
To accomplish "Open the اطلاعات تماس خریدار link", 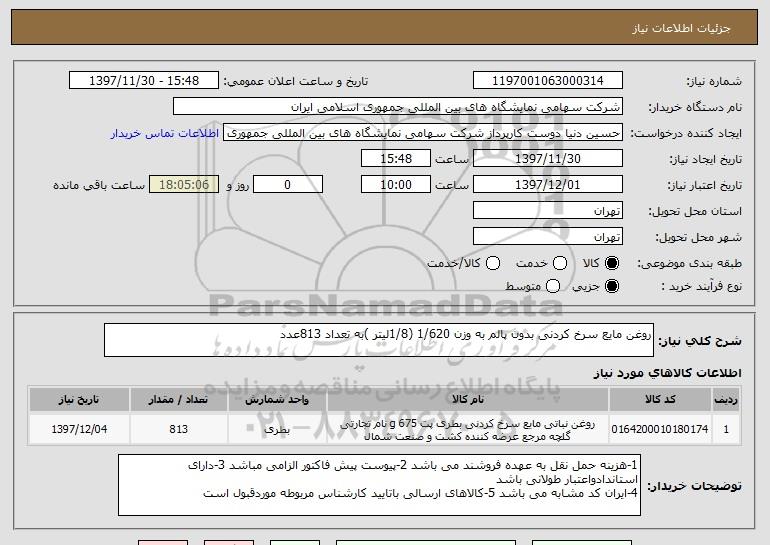I will (x=165, y=133).
